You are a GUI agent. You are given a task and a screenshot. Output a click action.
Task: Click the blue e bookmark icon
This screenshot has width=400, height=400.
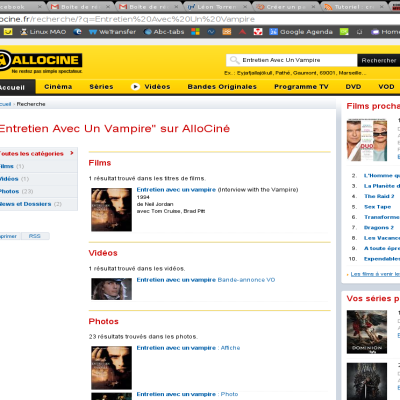coord(77,32)
